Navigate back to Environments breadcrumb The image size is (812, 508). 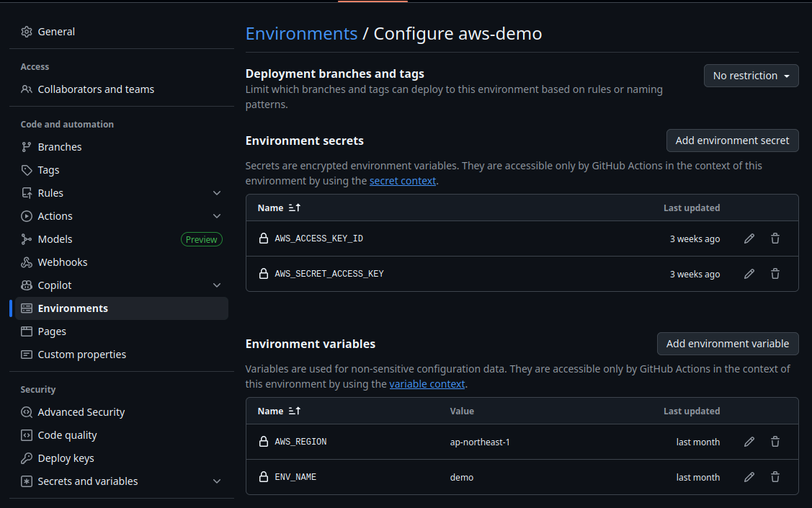(301, 33)
